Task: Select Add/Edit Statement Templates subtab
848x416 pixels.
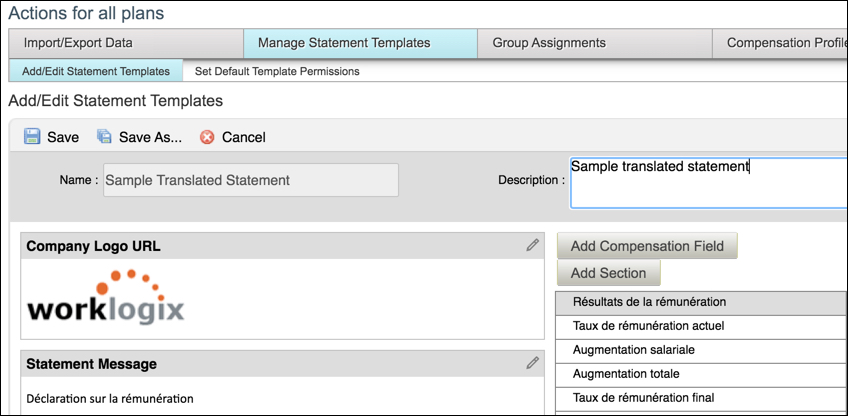Action: [96, 71]
